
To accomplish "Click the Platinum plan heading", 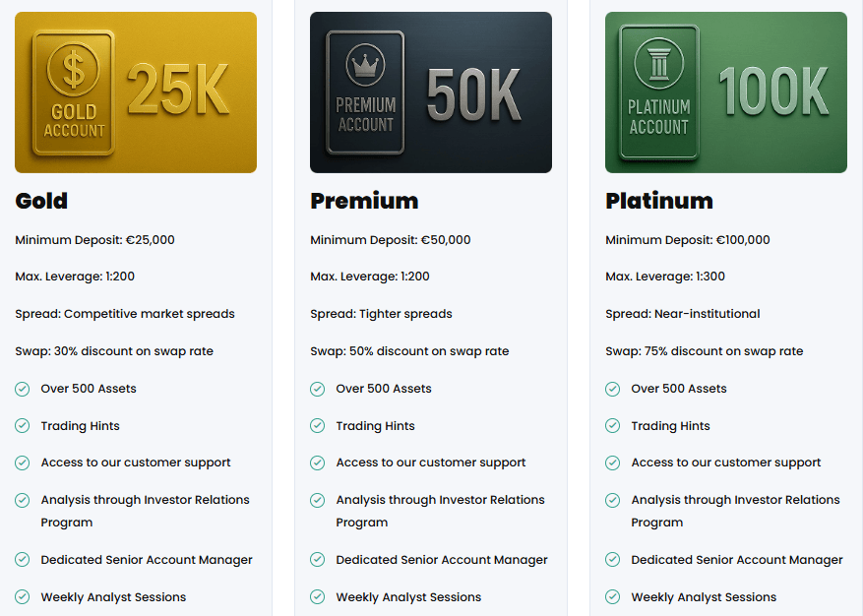I will (659, 201).
